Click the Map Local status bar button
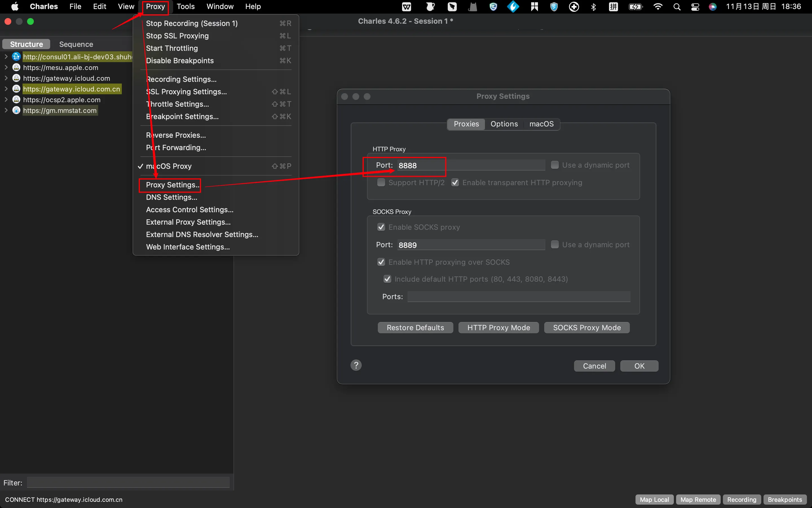The width and height of the screenshot is (812, 508). [654, 500]
